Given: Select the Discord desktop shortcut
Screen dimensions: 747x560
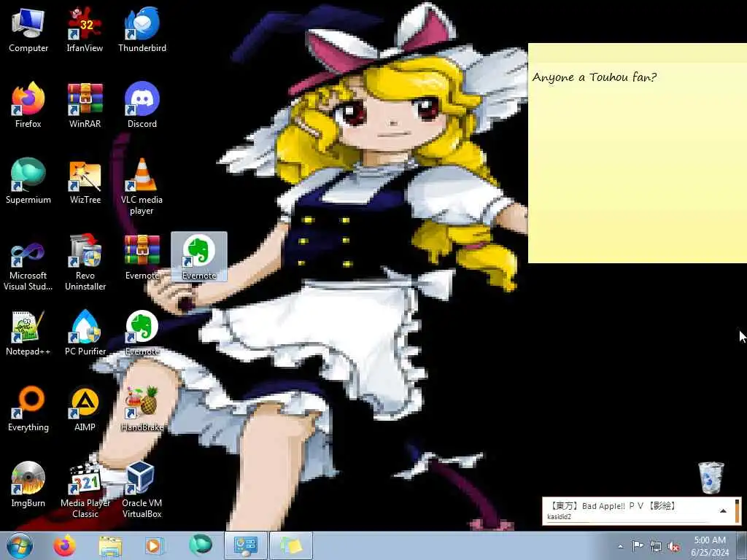Looking at the screenshot, I should click(x=142, y=105).
